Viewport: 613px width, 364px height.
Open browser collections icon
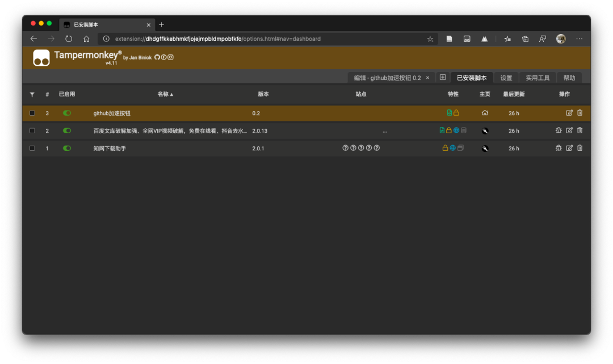(x=525, y=39)
